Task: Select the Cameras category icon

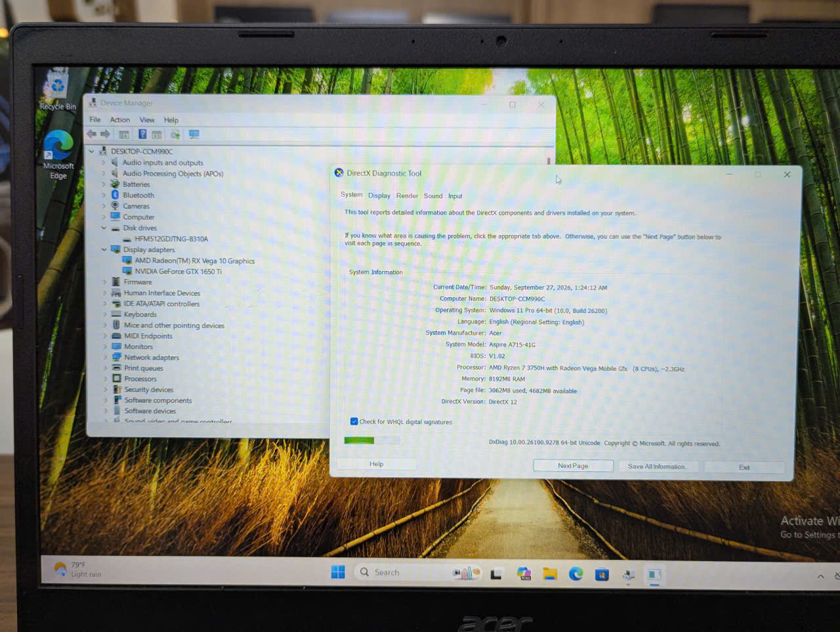Action: 115,206
